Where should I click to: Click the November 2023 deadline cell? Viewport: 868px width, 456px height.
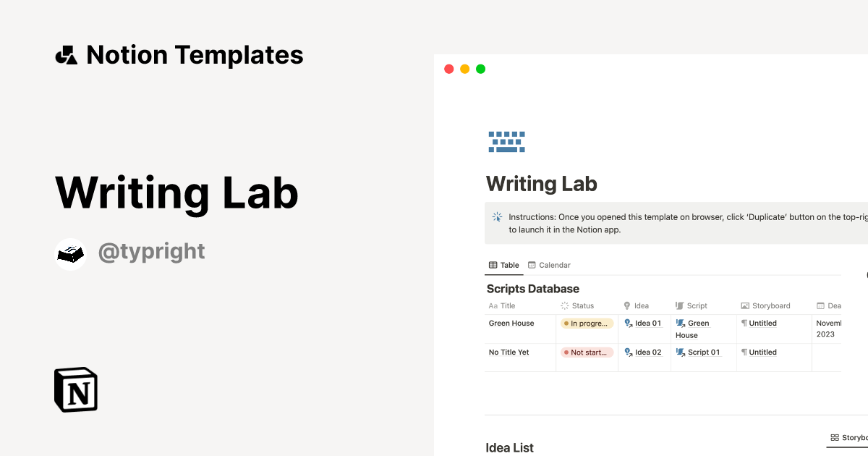[x=832, y=329]
